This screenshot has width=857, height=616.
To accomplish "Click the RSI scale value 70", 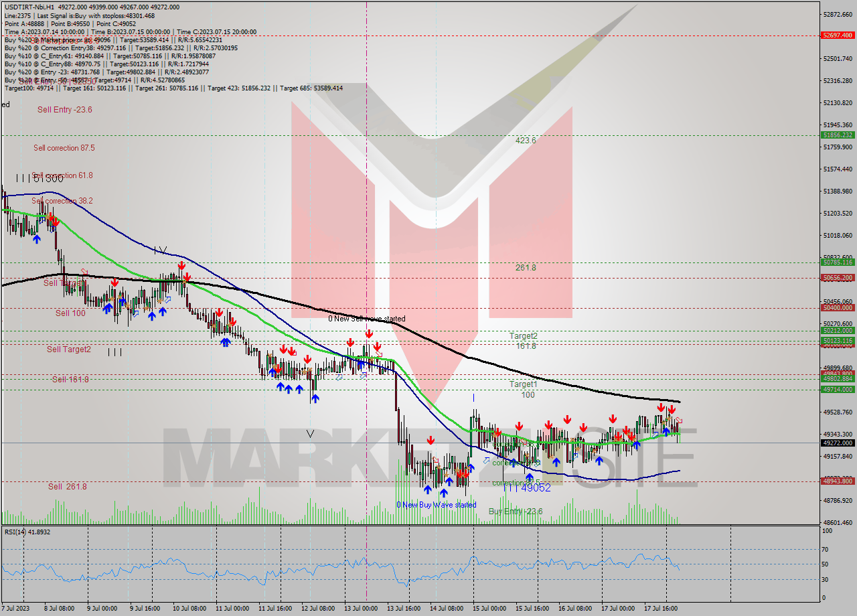I will [x=826, y=549].
